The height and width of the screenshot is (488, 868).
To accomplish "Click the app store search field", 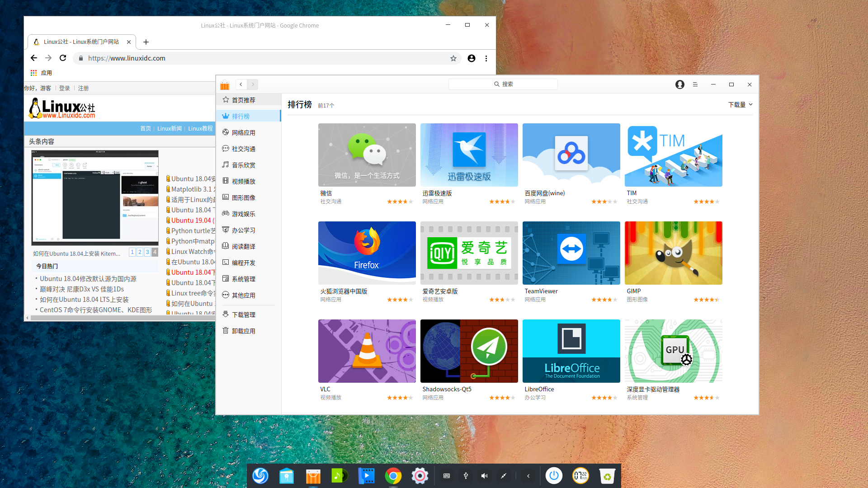I will pos(503,84).
